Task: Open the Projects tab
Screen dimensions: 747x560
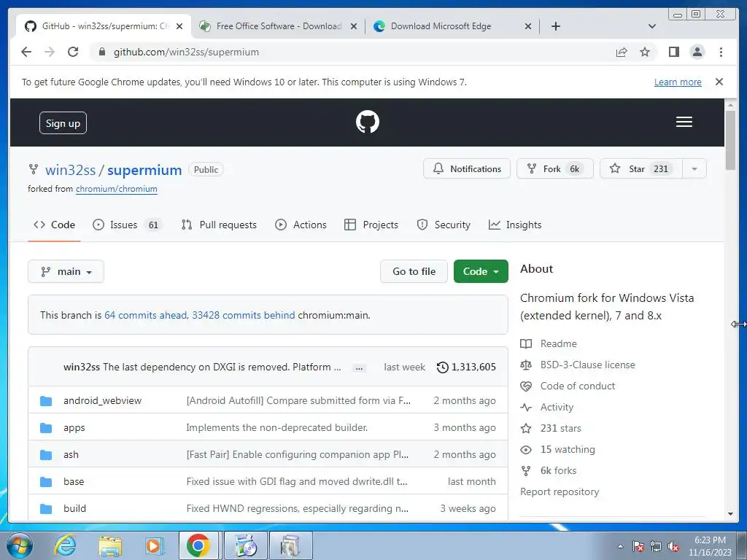Action: point(371,225)
